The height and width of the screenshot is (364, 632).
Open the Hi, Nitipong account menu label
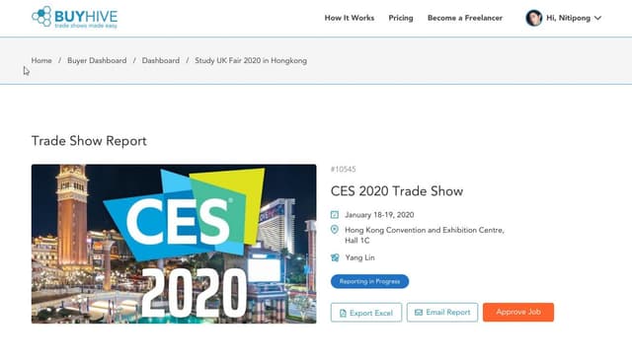(568, 18)
